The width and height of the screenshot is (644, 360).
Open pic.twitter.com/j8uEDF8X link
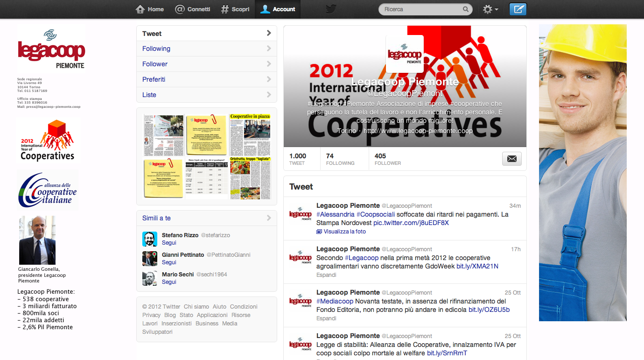pyautogui.click(x=411, y=223)
